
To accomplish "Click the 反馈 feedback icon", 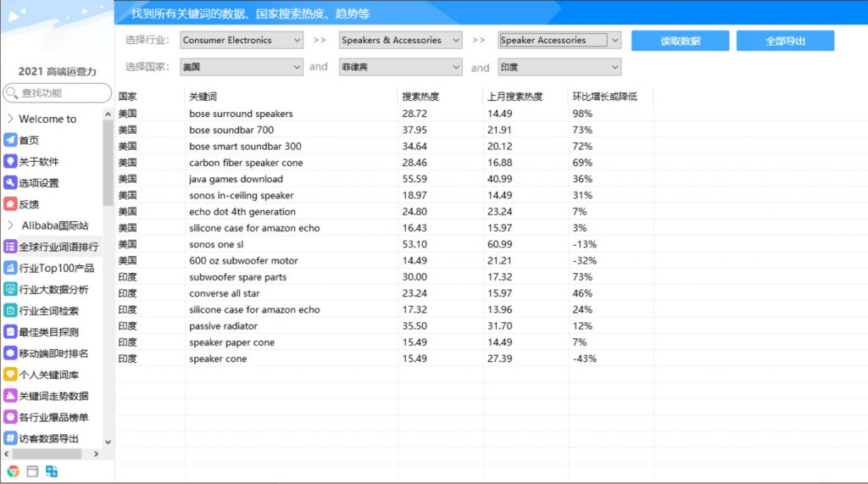I will coord(10,203).
